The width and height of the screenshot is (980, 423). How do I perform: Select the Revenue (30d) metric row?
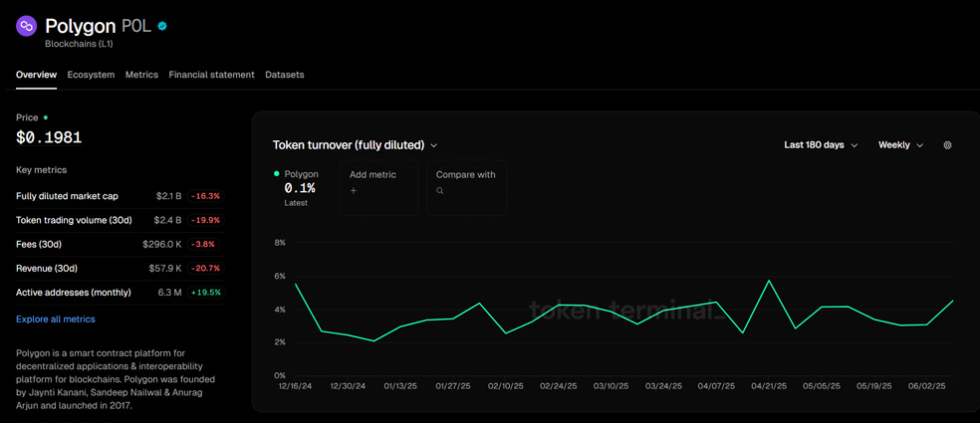(121, 268)
